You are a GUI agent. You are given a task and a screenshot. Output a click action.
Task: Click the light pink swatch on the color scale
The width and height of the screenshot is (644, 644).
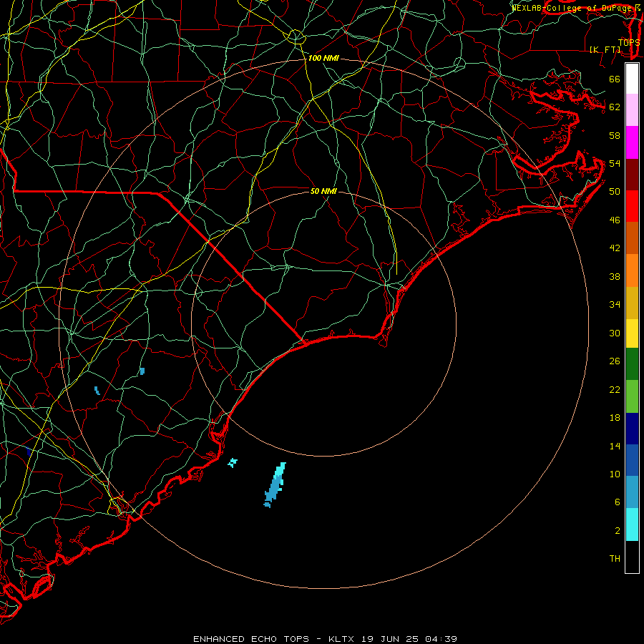[x=632, y=110]
